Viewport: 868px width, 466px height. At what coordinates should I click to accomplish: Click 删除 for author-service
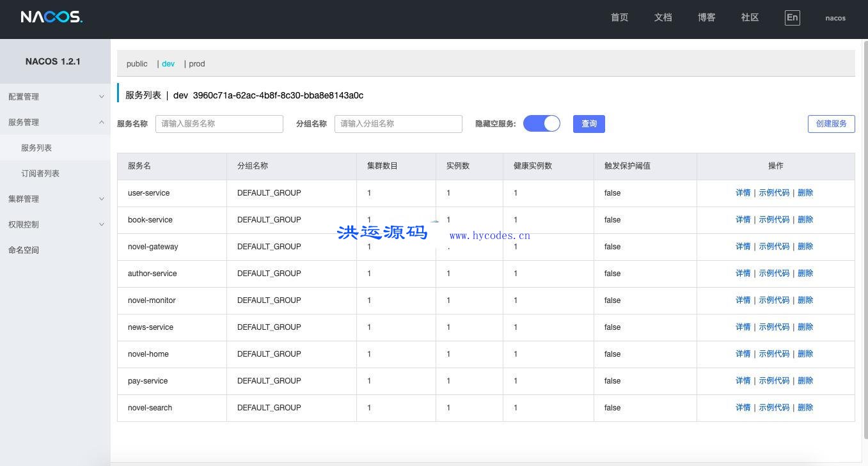(x=805, y=273)
